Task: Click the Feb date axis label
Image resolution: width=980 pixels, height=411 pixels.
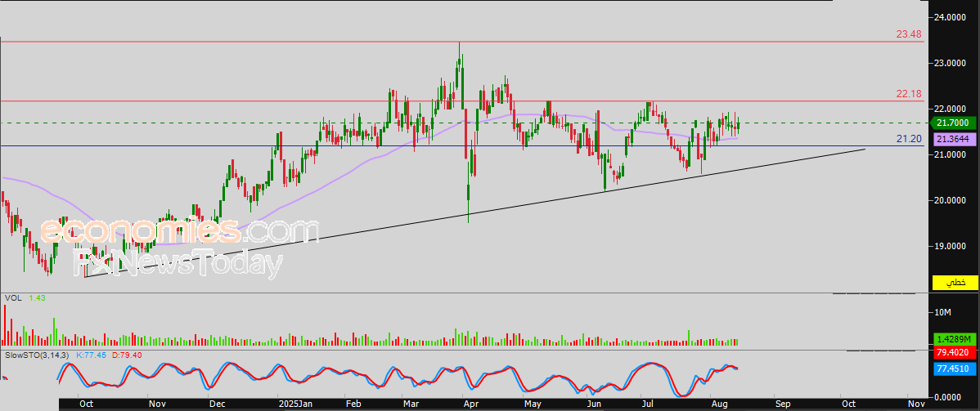Action: coord(353,404)
